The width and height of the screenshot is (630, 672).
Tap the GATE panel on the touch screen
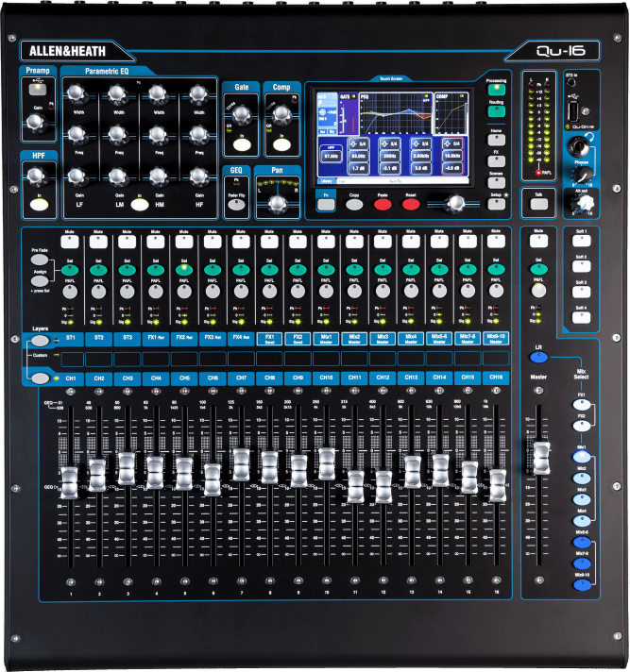(348, 113)
